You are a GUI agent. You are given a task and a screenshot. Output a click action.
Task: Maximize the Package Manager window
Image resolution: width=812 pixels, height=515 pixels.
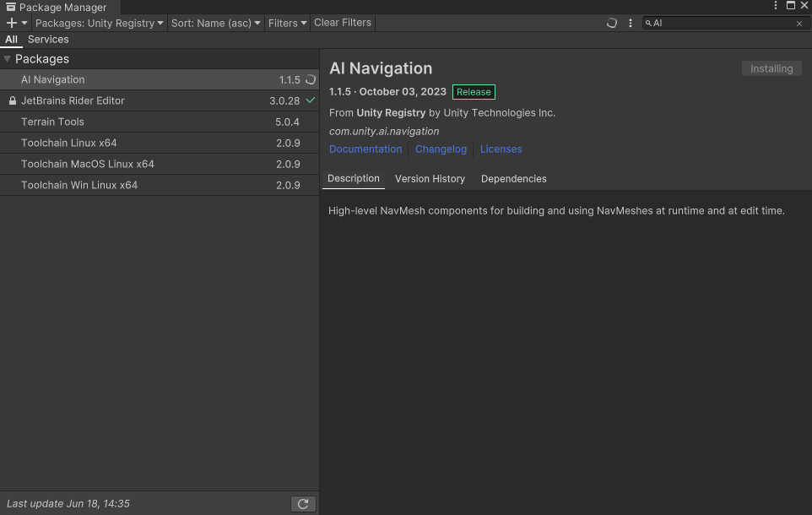(x=790, y=6)
